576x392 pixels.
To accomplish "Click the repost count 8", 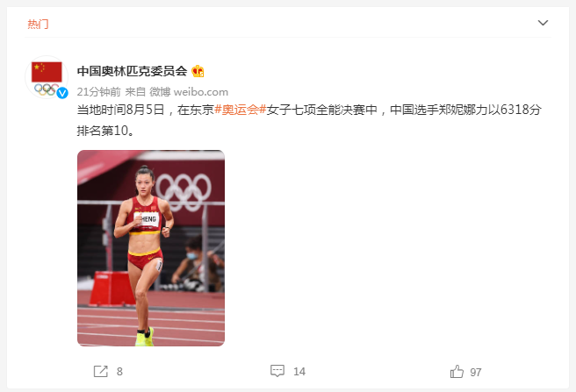I will tap(119, 372).
